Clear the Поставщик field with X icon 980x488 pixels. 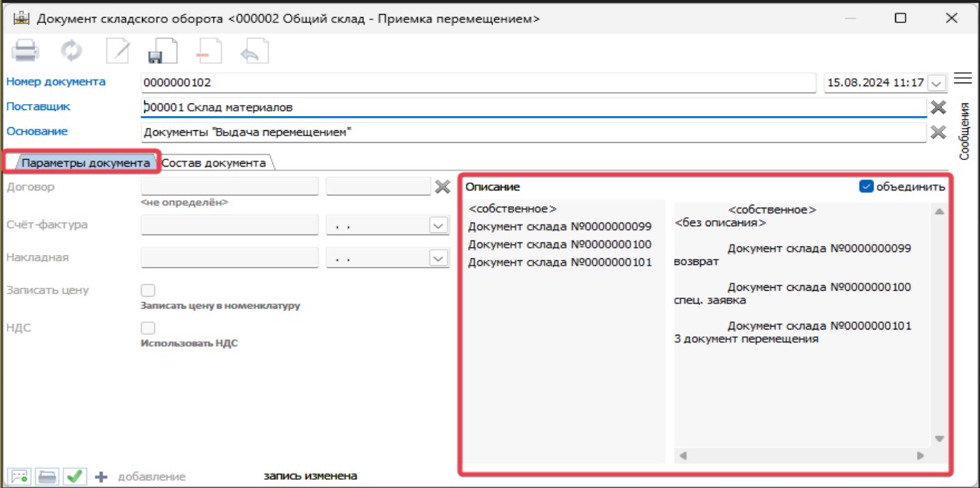pyautogui.click(x=938, y=107)
